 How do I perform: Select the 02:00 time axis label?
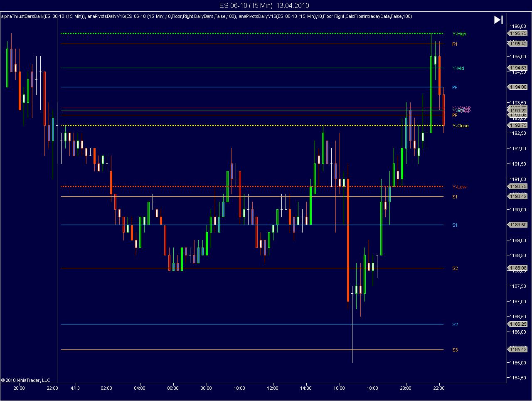coord(106,389)
